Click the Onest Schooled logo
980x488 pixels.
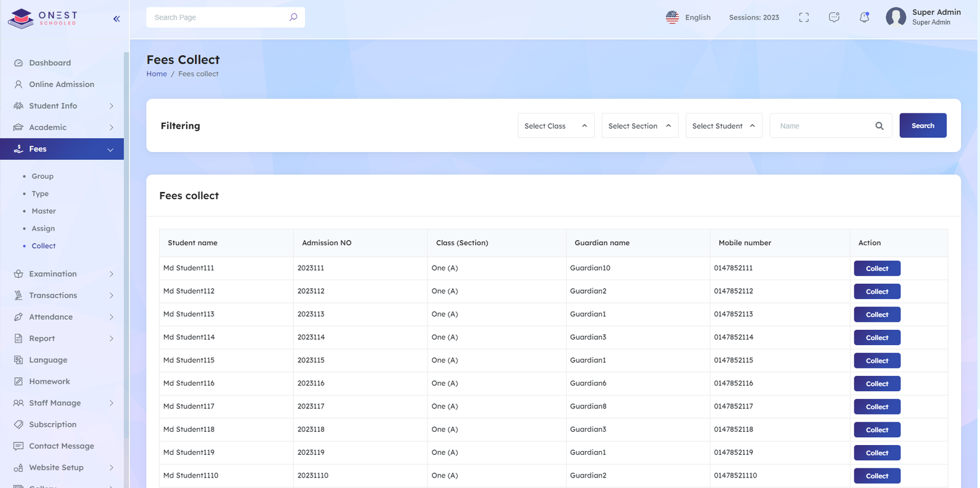click(x=42, y=18)
